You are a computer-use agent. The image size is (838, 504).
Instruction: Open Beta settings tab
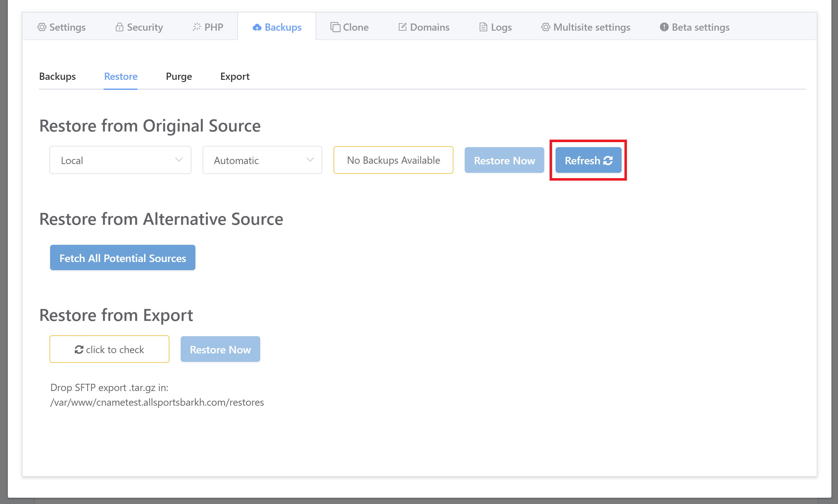click(x=694, y=27)
